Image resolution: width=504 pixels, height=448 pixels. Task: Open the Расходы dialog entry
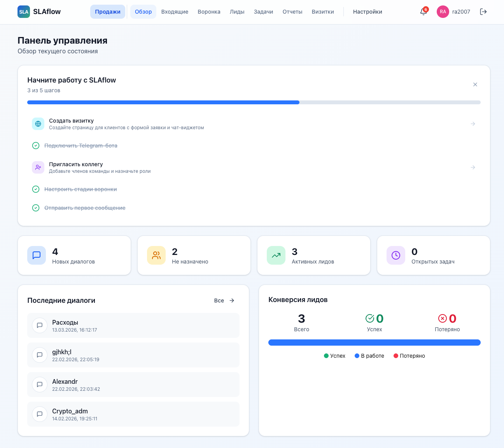133,325
